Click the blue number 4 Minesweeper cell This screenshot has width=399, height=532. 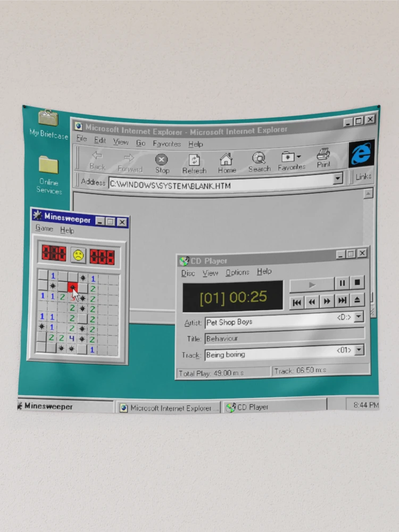click(72, 338)
